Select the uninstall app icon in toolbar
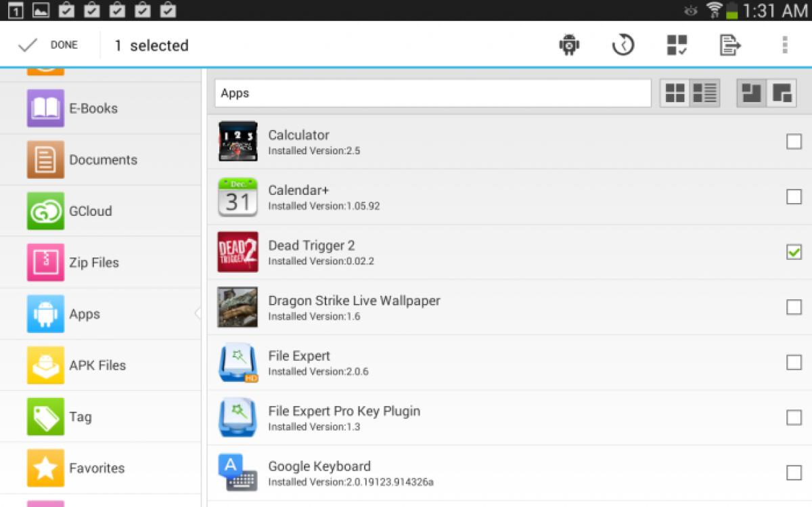812x507 pixels. (568, 44)
